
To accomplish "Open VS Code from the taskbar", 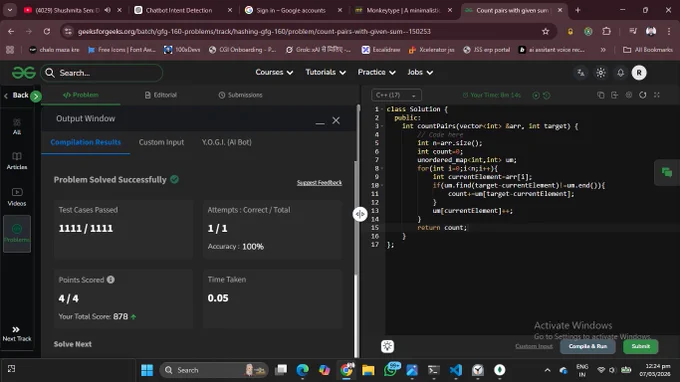I will click(x=455, y=370).
